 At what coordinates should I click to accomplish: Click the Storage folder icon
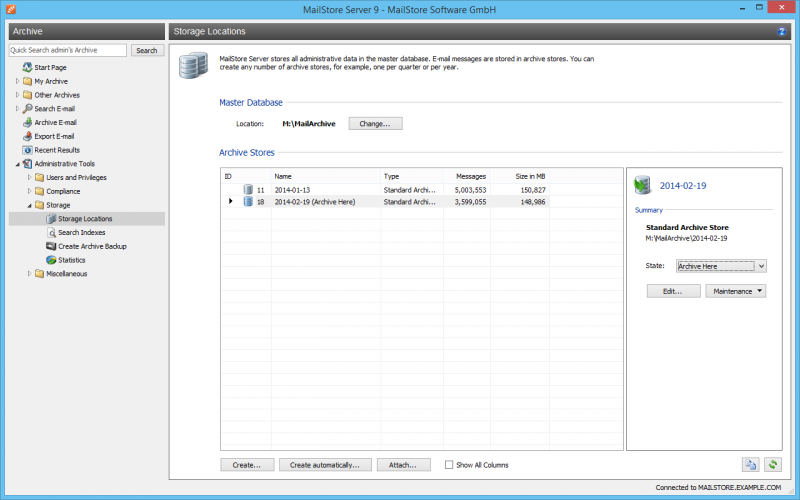[39, 205]
